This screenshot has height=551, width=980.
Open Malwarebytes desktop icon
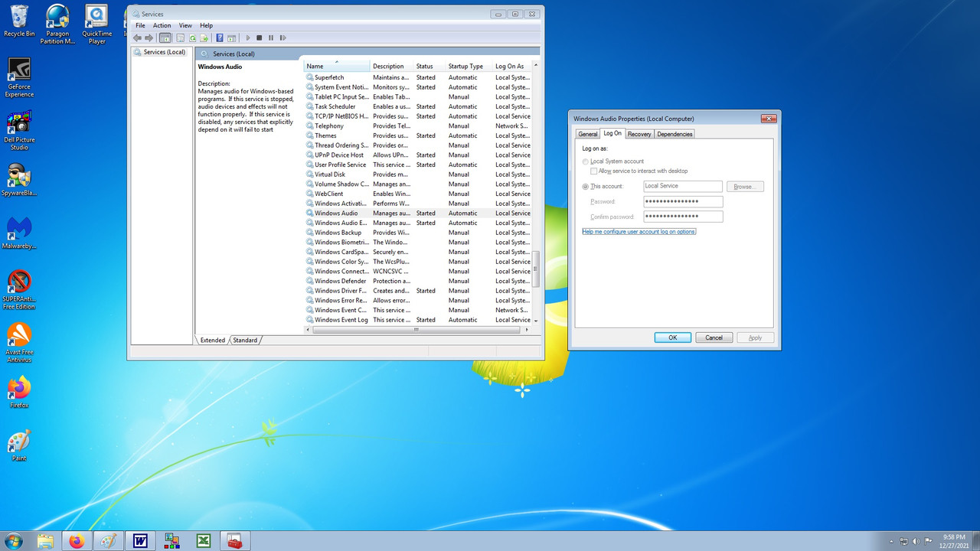19,233
